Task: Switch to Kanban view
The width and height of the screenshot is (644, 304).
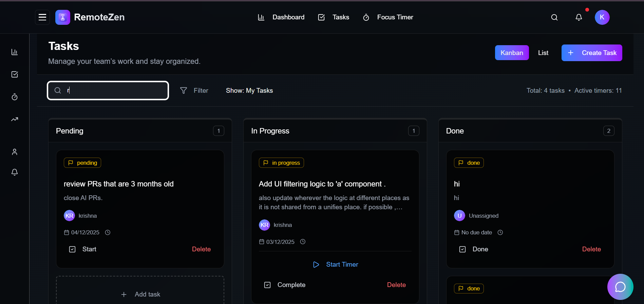Action: point(512,53)
